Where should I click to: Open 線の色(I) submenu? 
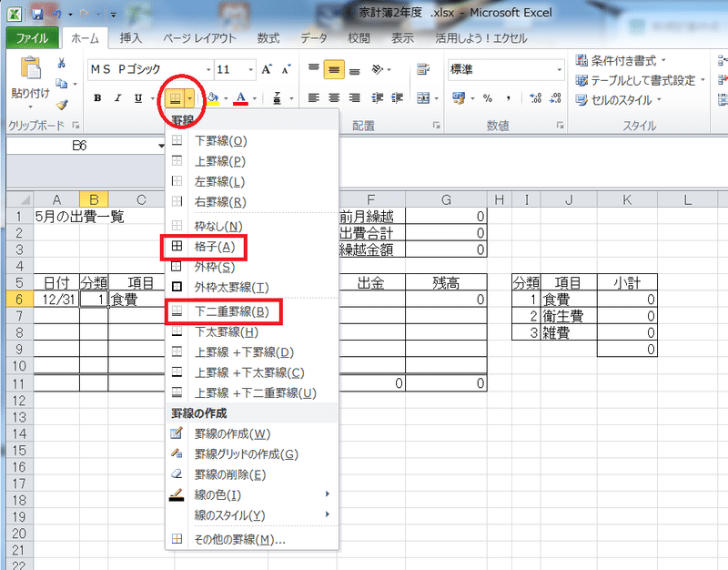click(x=251, y=495)
